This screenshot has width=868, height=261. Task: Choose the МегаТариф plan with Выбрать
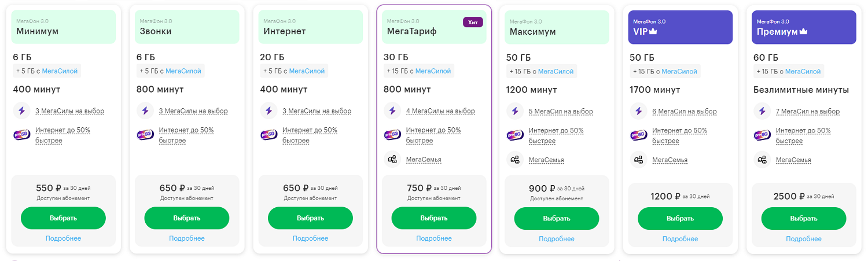433,218
